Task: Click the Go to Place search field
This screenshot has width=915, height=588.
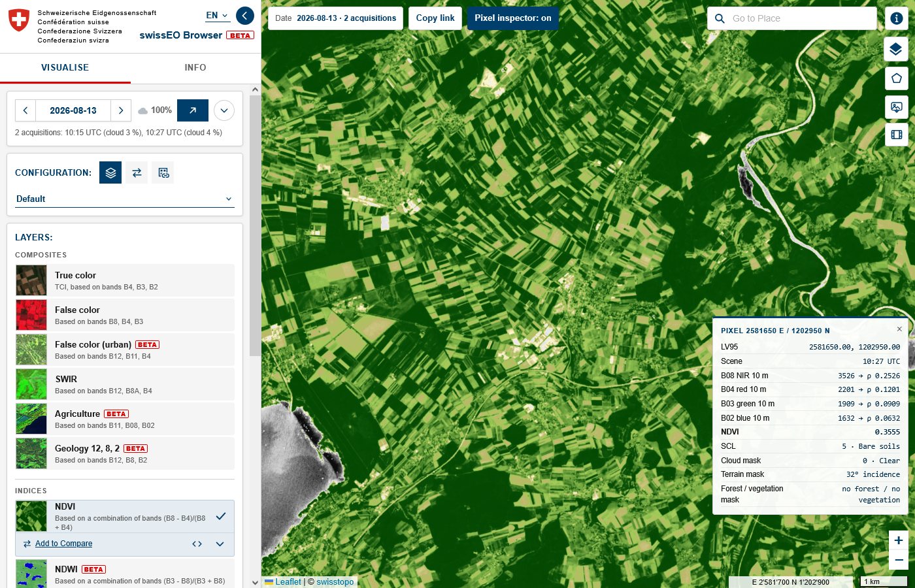Action: coord(792,18)
